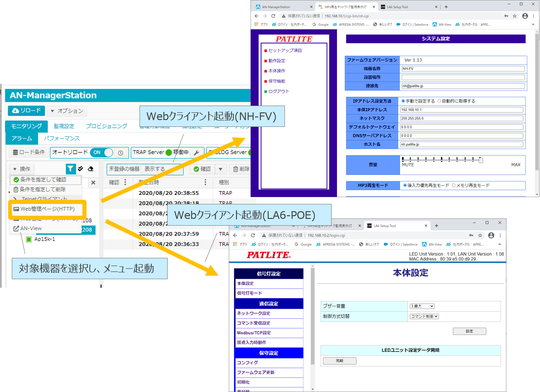
Task: Open the ネットワーク設定 sidebar link
Action: 254,314
